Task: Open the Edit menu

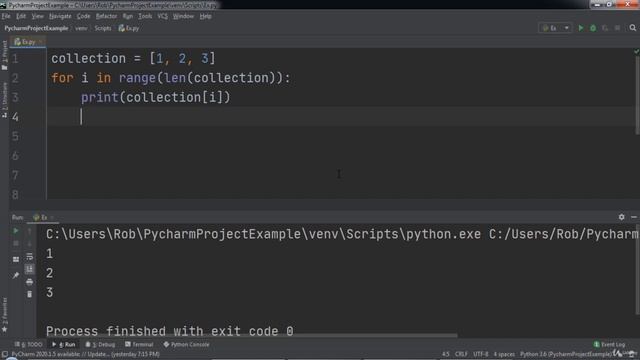Action: [x=21, y=16]
